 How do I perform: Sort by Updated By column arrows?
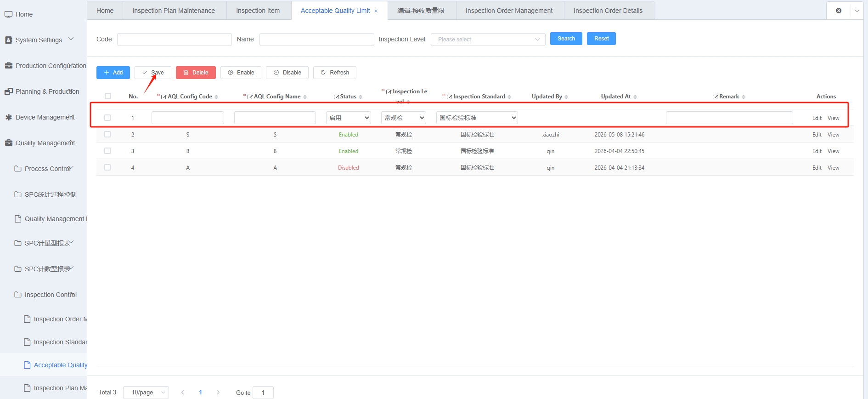point(566,97)
